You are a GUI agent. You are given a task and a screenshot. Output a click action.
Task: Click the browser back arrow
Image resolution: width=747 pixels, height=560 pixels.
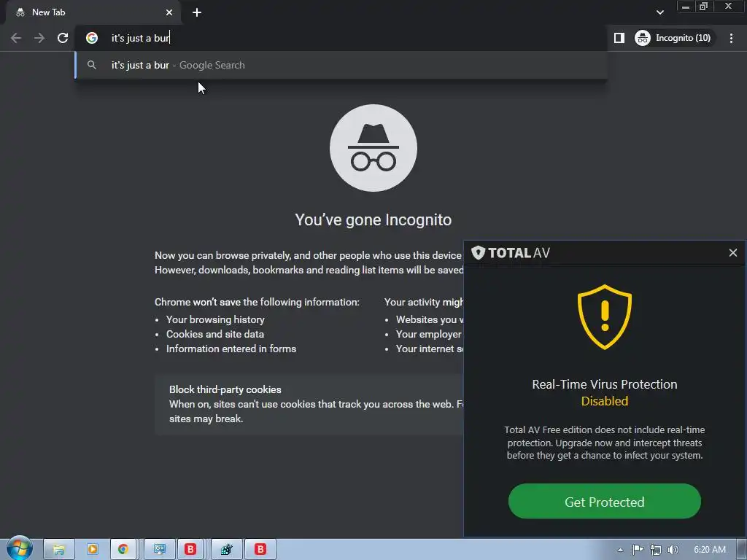(x=16, y=38)
